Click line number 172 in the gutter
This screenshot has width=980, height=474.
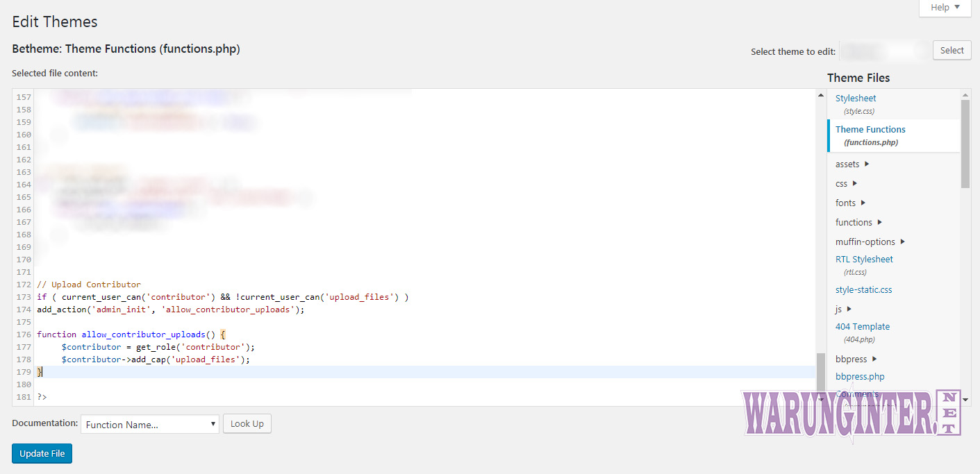pyautogui.click(x=23, y=285)
